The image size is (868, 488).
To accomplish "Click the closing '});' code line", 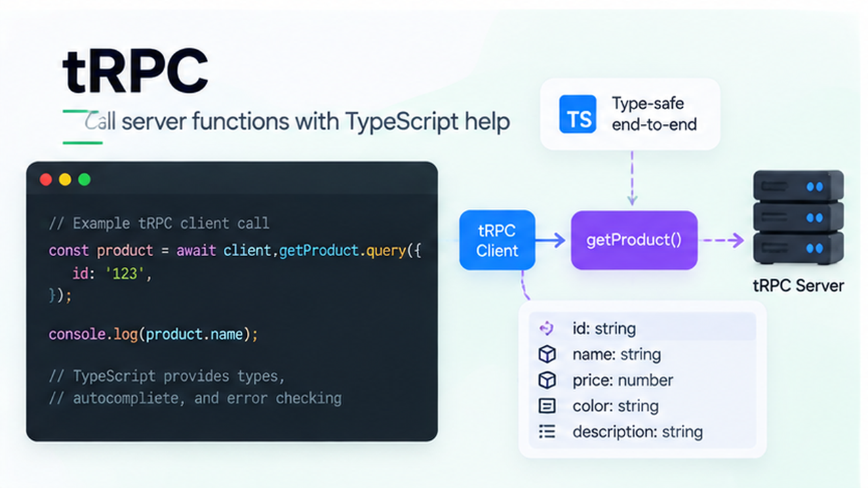I will (60, 296).
